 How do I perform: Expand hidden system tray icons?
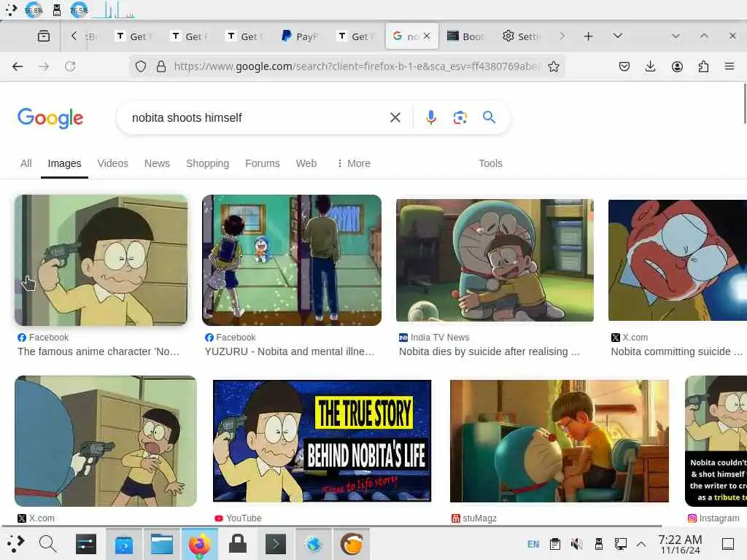[x=641, y=544]
